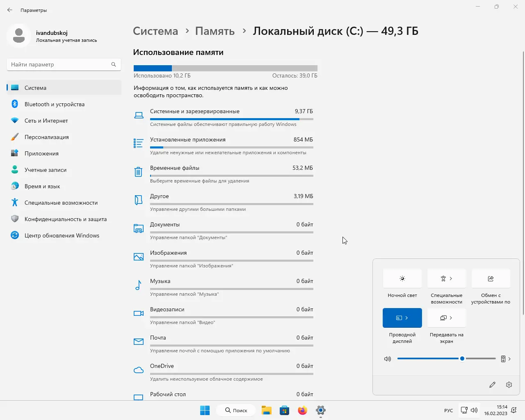This screenshot has width=525, height=420.
Task: Open the Windows Start menu
Action: tap(205, 410)
